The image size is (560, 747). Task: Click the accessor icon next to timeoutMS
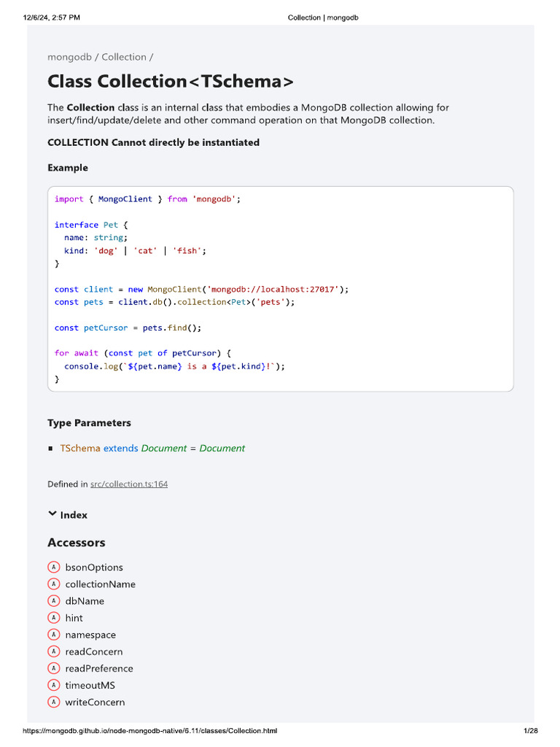coord(53,685)
